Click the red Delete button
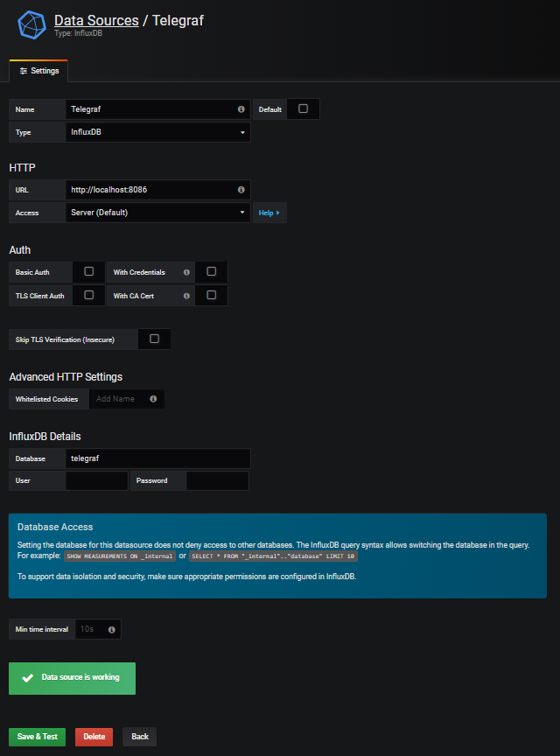Viewport: 560px width, 756px height. tap(94, 737)
